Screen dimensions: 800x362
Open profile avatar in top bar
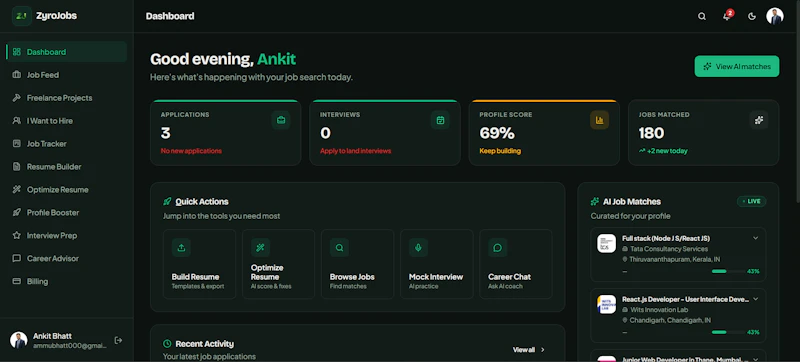coord(774,16)
